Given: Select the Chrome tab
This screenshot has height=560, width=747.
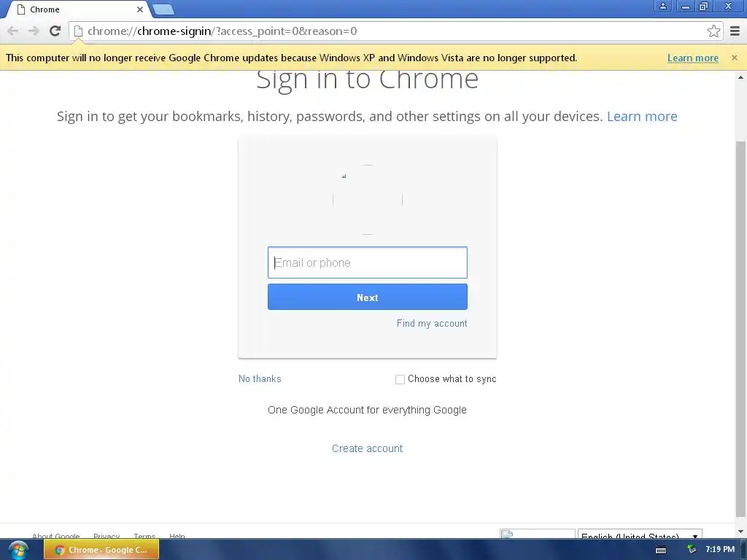Looking at the screenshot, I should (76, 9).
